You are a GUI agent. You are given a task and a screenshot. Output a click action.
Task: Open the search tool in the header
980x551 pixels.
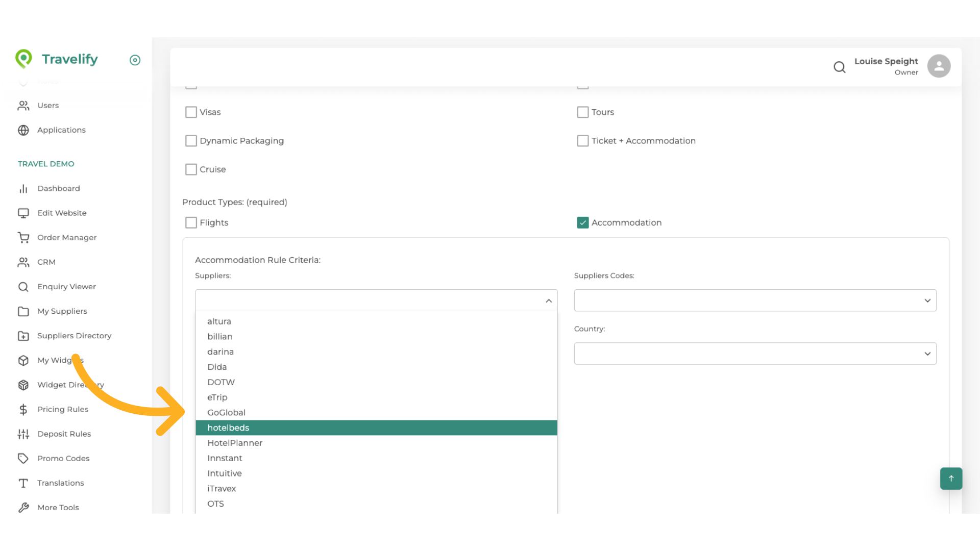coord(840,67)
